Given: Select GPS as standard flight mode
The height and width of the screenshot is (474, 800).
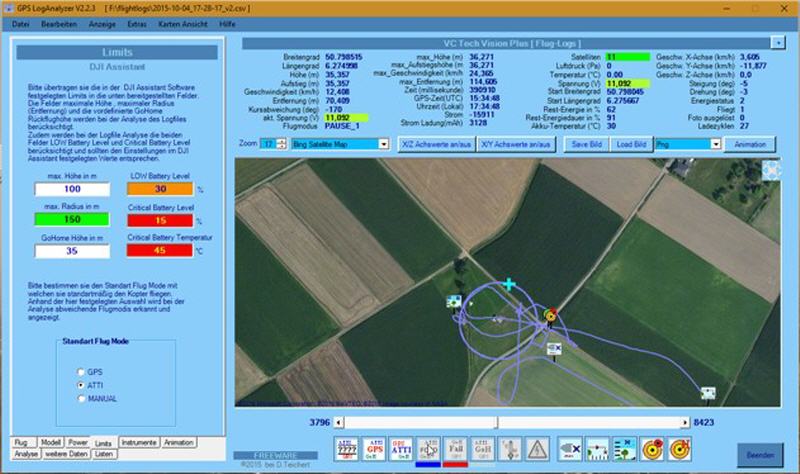Looking at the screenshot, I should 81,372.
